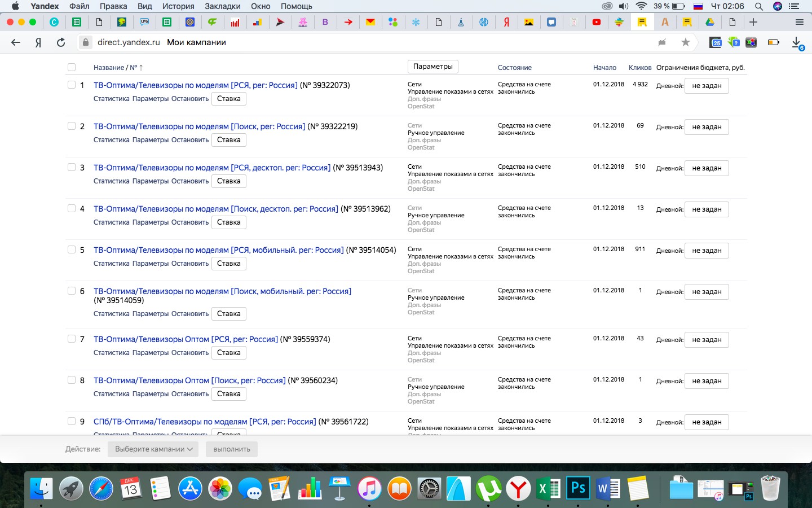Screen dimensions: 812x508
Task: Open Word from the dock
Action: coord(608,488)
